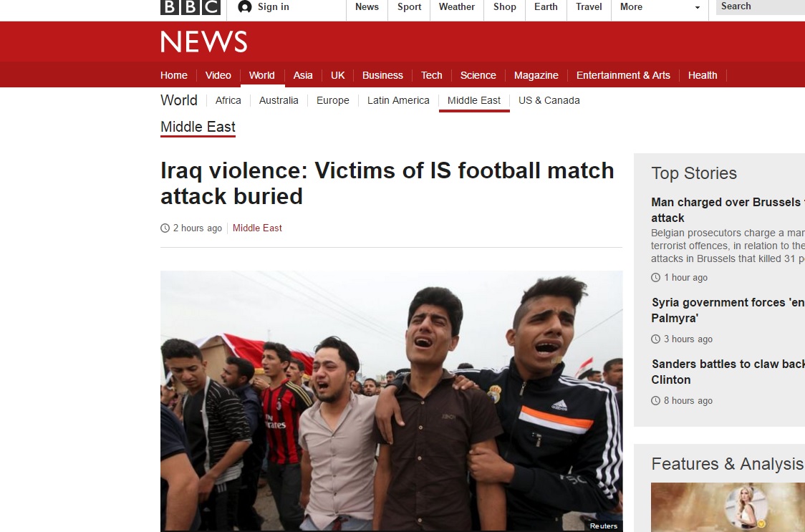This screenshot has height=532, width=805.
Task: Switch to the Middle East sub-section tab
Action: tap(474, 101)
